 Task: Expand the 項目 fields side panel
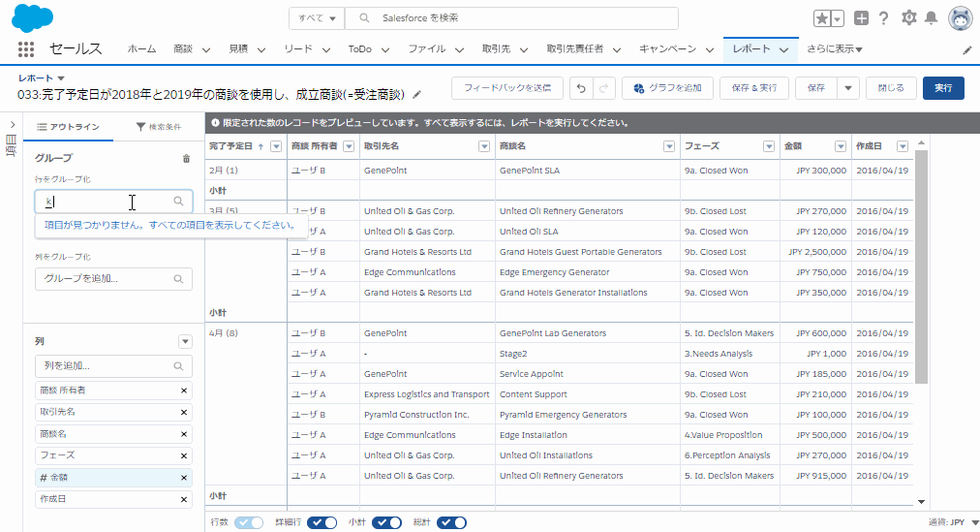[12, 125]
